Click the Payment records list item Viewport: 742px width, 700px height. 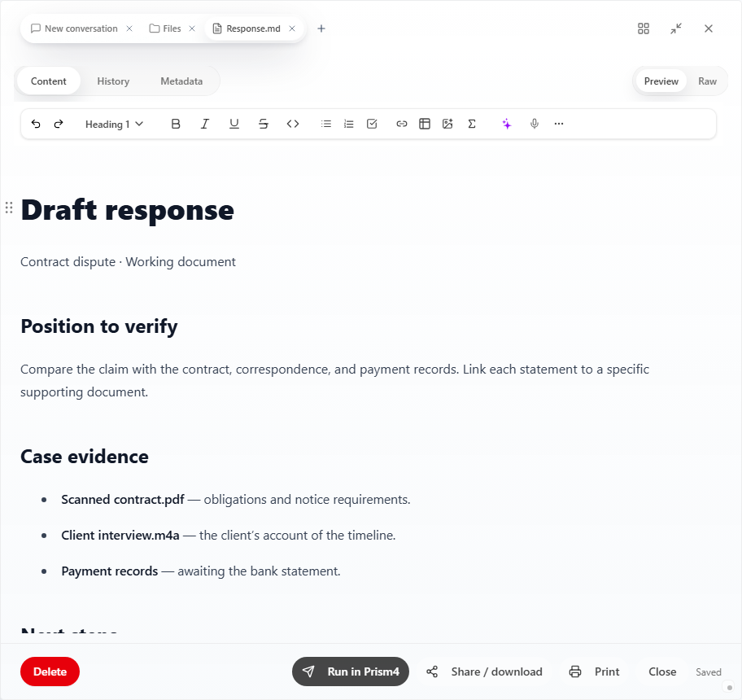coord(201,571)
